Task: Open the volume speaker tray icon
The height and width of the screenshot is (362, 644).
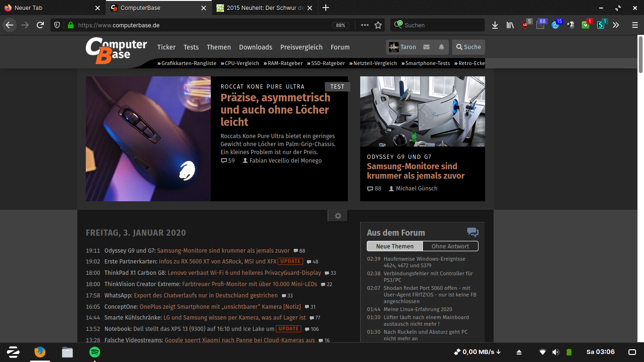Action: click(556, 352)
